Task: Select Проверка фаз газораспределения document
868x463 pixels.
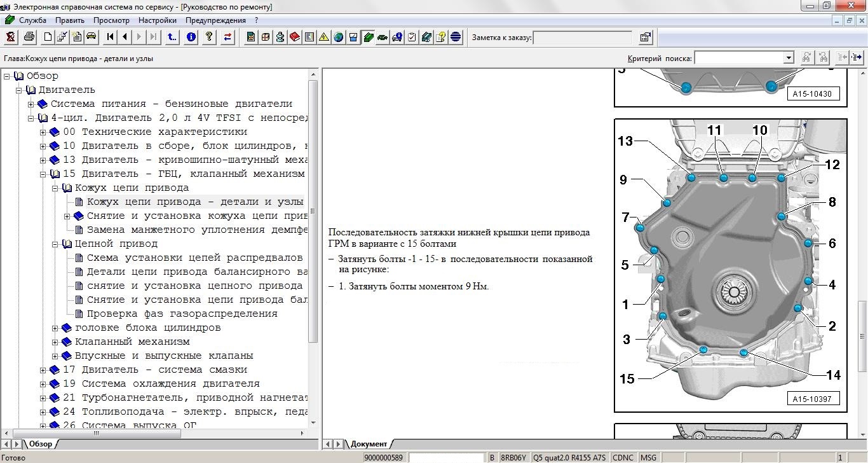Action: (x=182, y=314)
